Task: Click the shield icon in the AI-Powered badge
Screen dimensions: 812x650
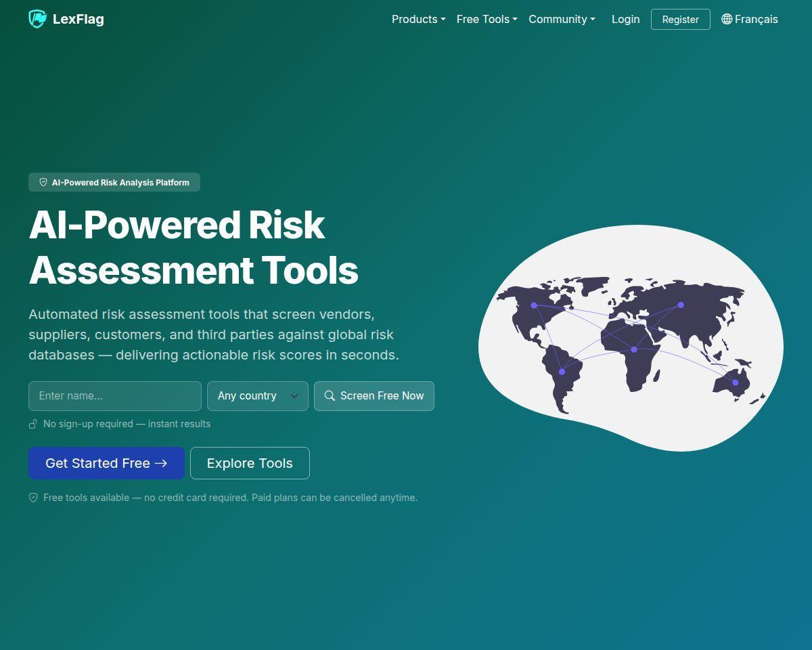Action: coord(43,182)
